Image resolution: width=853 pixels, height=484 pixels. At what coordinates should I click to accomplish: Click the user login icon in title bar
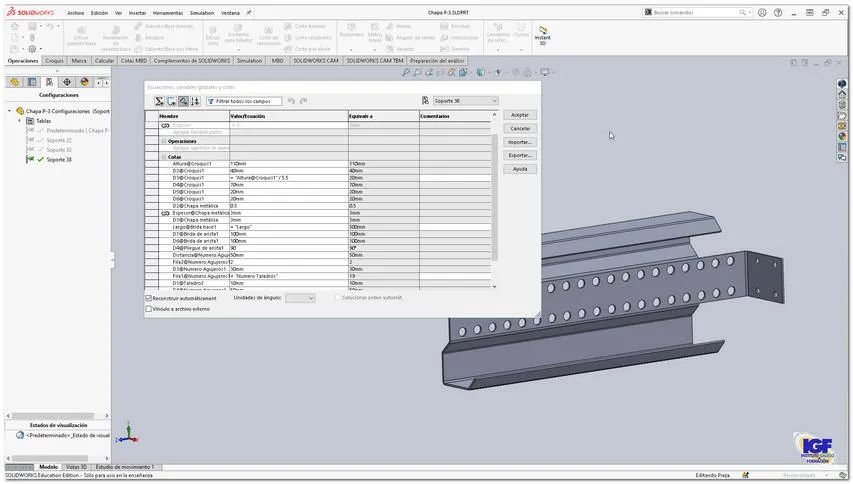[762, 13]
